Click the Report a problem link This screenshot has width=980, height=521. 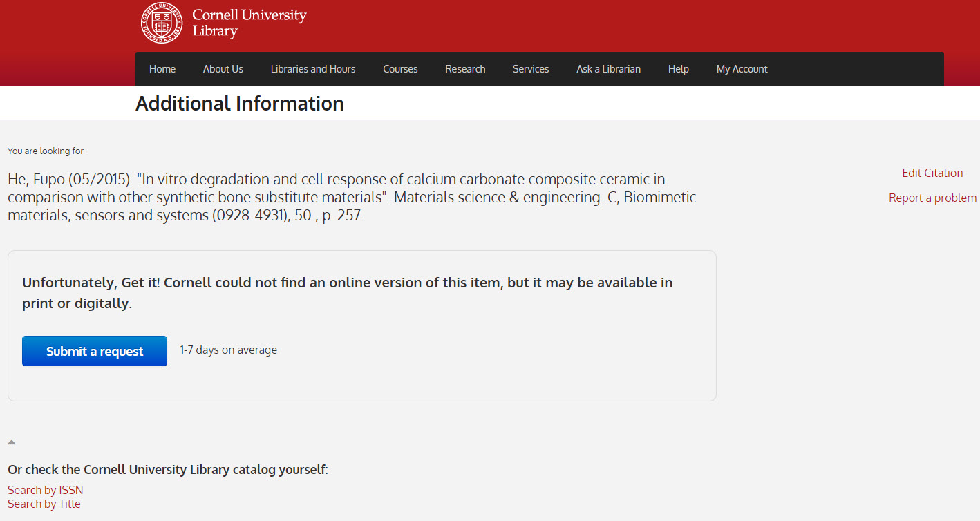click(x=932, y=198)
